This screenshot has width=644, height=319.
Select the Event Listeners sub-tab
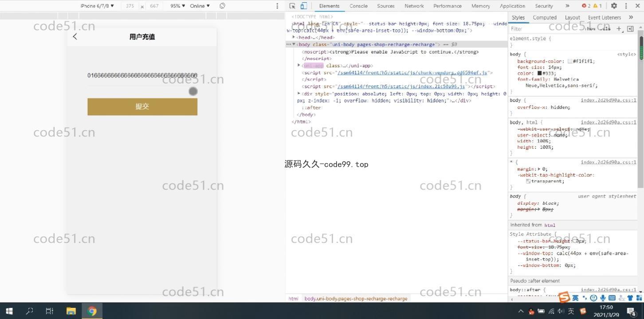coord(605,18)
